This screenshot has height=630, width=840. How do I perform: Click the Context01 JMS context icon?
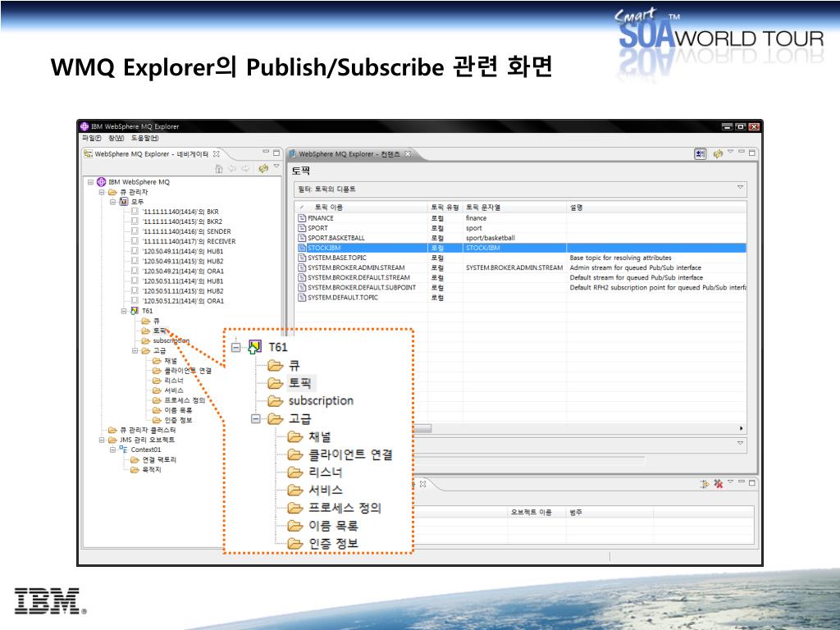coord(123,450)
